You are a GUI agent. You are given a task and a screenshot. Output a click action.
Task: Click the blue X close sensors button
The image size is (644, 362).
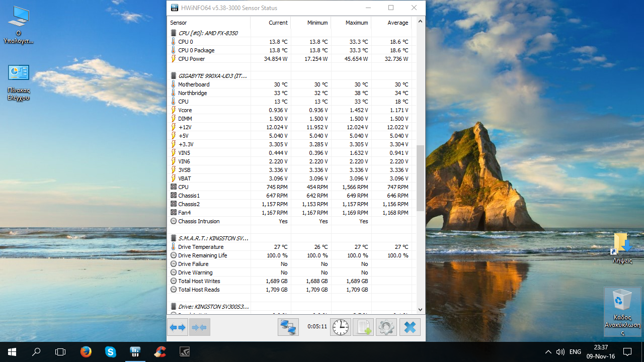(x=410, y=327)
